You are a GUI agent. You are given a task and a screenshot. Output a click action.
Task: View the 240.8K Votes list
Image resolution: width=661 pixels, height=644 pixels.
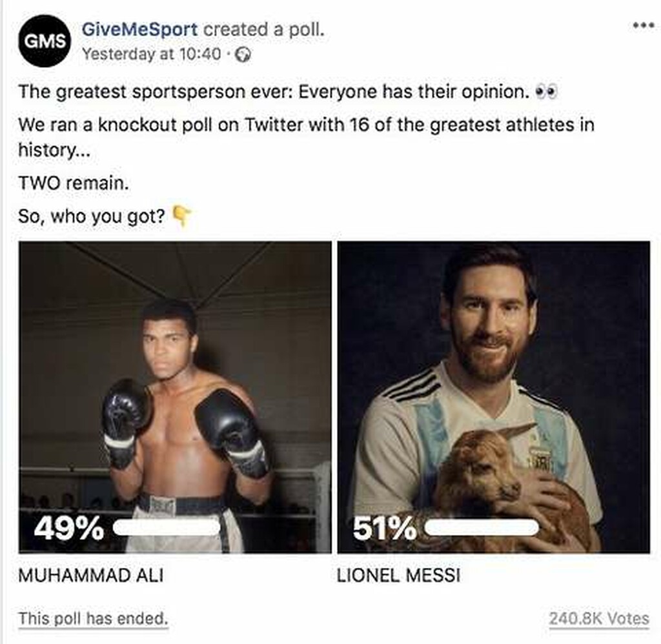[x=599, y=619]
